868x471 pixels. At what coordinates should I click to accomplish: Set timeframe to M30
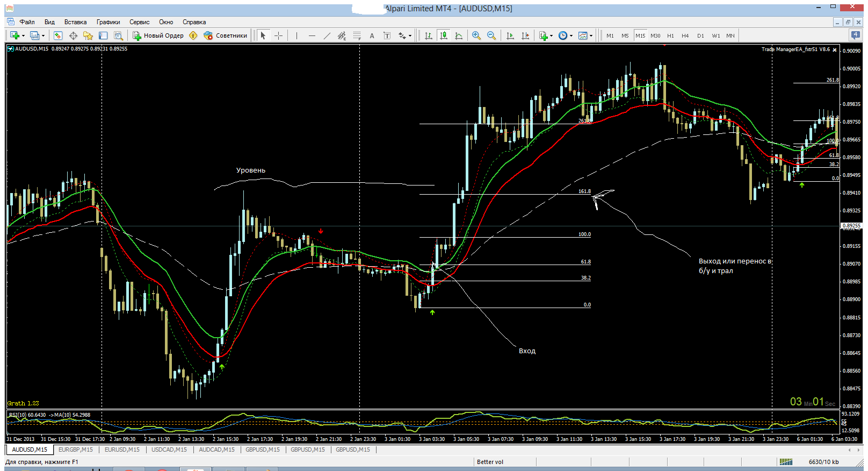655,35
